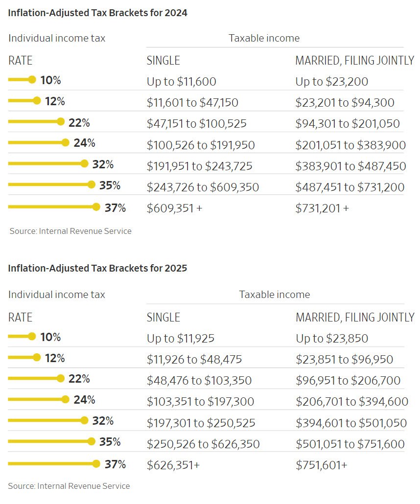Click the Internal Revenue Service source under 2024 table
Viewport: 420px width, 504px height.
point(70,231)
